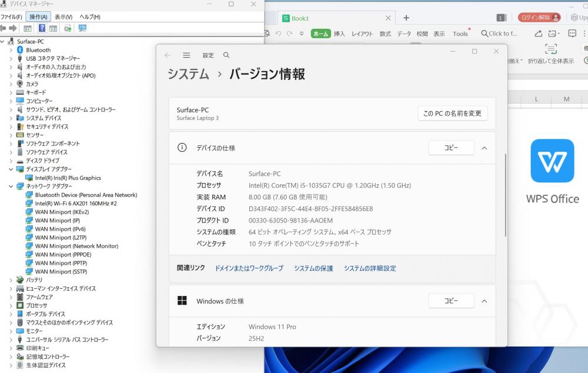Click the wrap text (折り返して全体表示) icon
588x373 pixels.
pyautogui.click(x=550, y=49)
